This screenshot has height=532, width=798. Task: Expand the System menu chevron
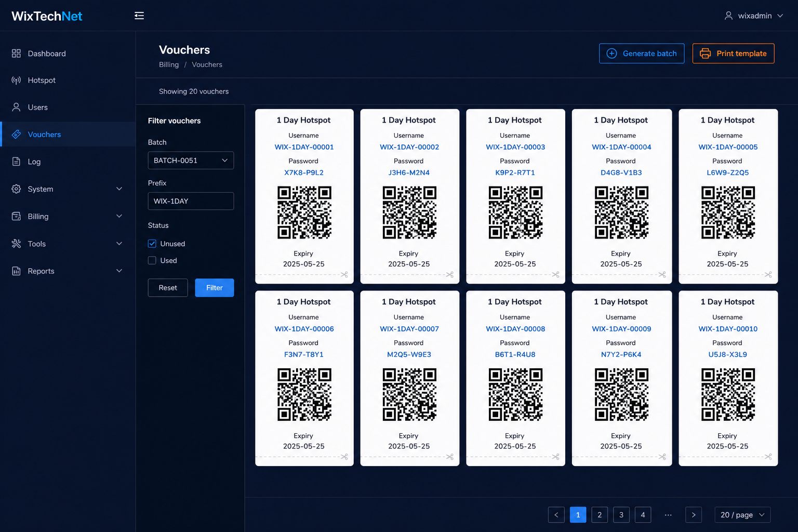tap(119, 189)
